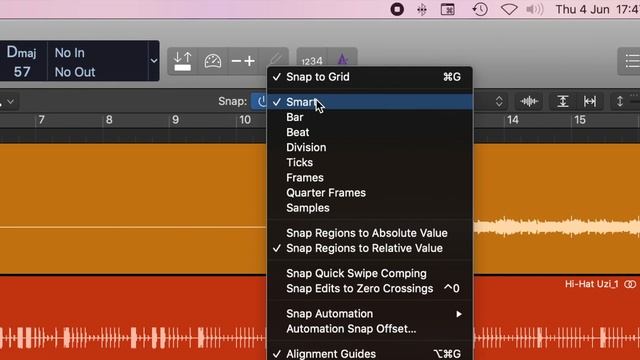Click the No In MIDI indicator

pyautogui.click(x=70, y=53)
